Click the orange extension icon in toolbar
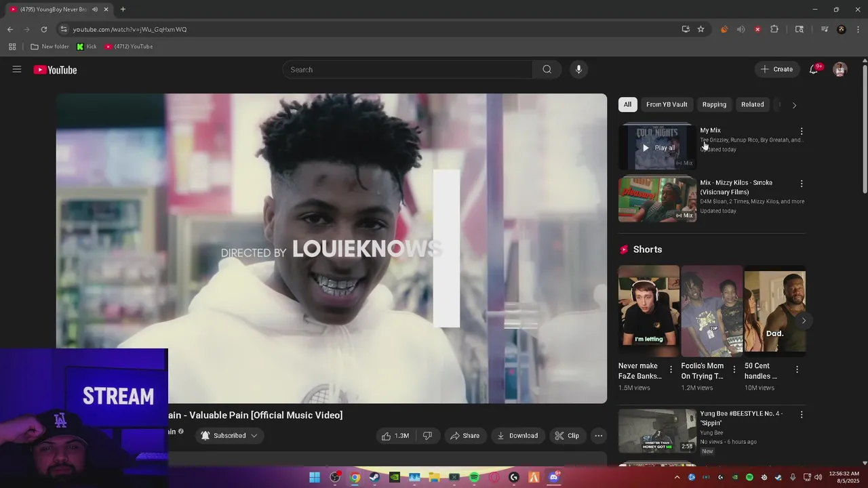 point(724,29)
